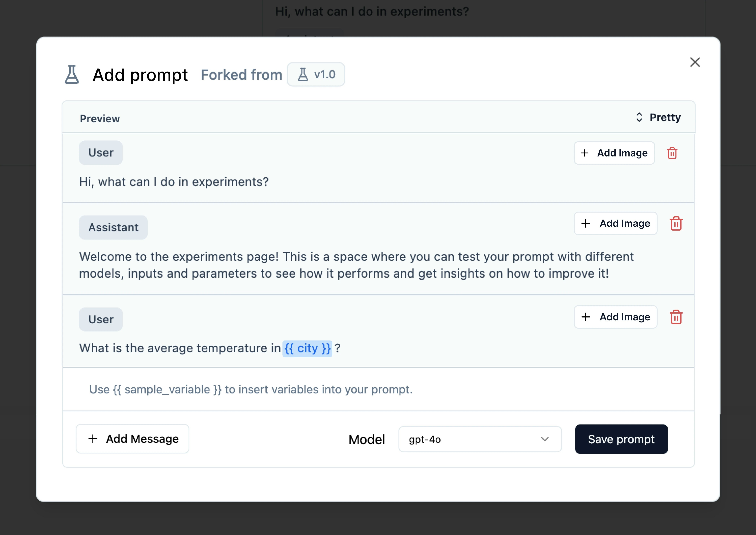Toggle the first message's User role badge
This screenshot has height=535, width=756.
[100, 152]
